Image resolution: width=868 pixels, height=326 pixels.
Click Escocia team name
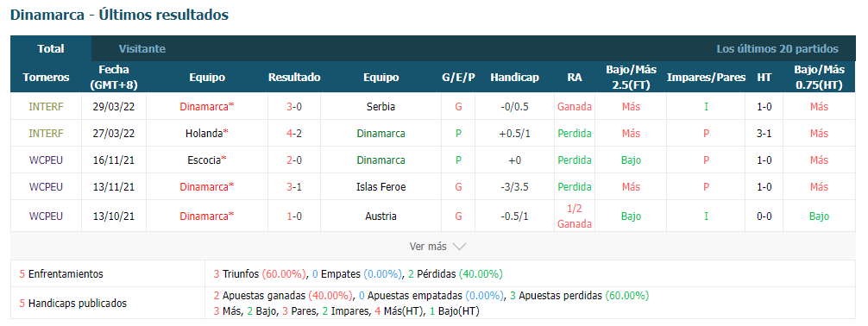tap(207, 160)
